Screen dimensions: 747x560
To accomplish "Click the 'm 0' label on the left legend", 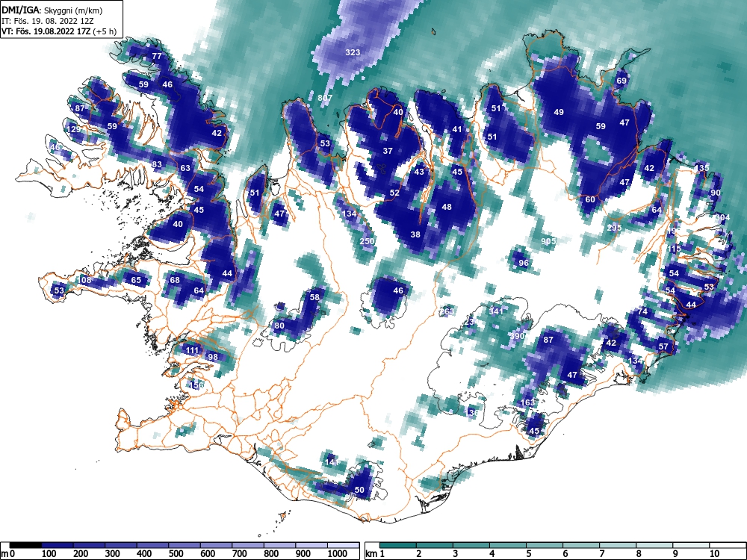I will click(8, 554).
